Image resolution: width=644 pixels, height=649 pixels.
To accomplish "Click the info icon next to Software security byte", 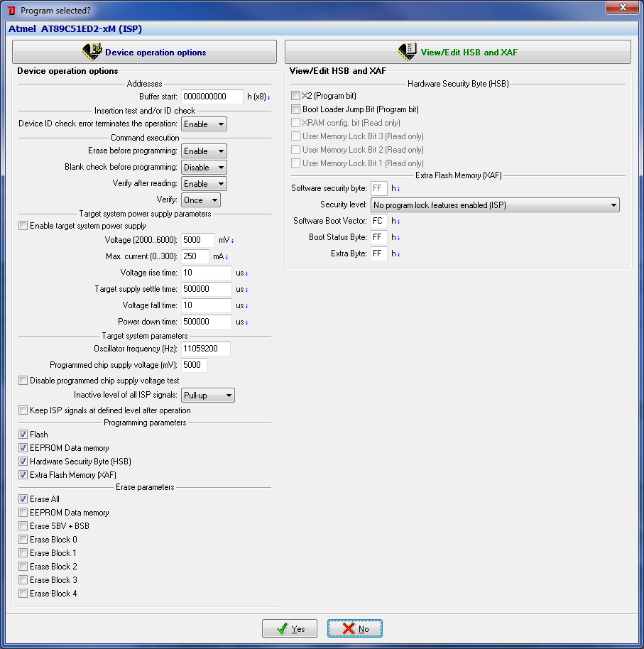I will pos(398,189).
